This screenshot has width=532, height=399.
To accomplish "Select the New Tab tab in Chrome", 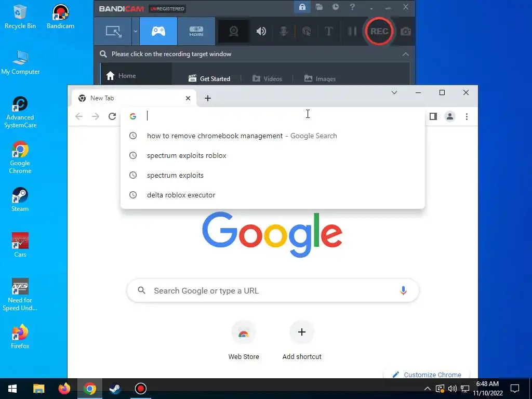I will (134, 98).
